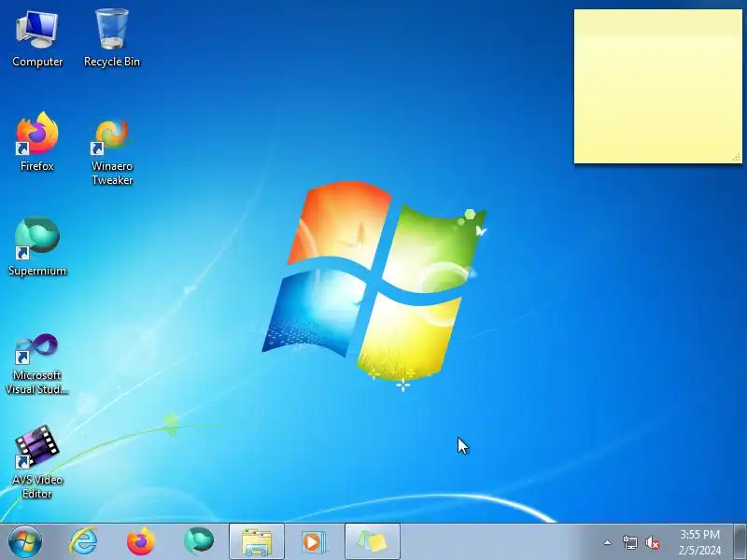The height and width of the screenshot is (560, 747).
Task: Select the Microsoft Visual Studio desktop shortcut
Action: 37,364
